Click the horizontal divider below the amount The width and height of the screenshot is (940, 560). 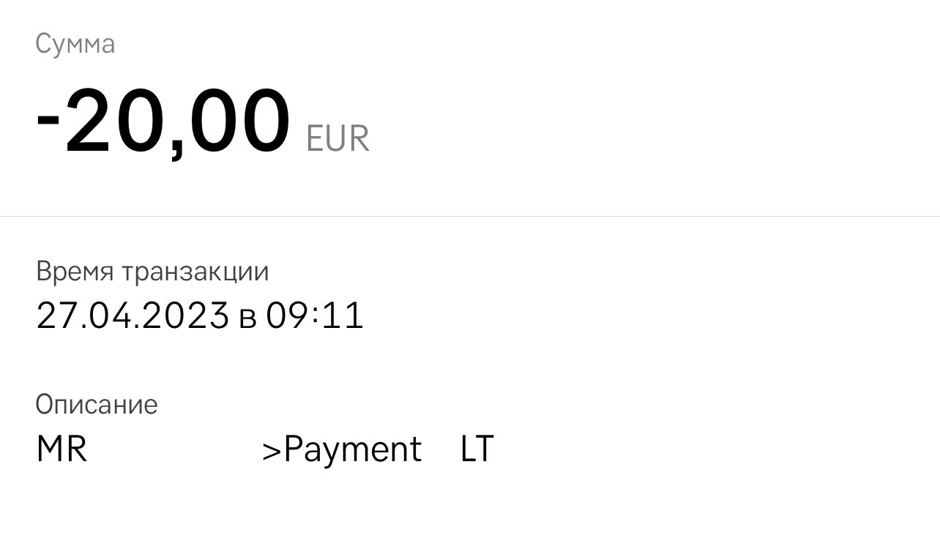470,216
